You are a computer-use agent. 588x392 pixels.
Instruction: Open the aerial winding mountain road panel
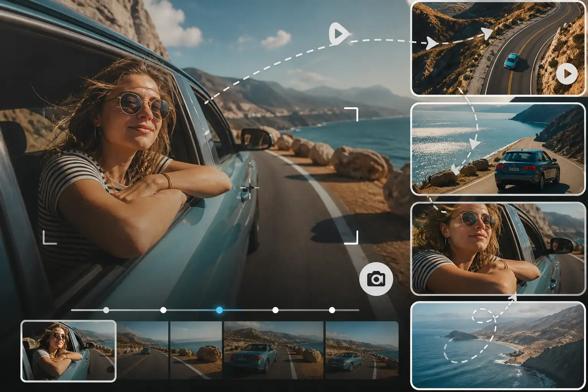point(498,49)
